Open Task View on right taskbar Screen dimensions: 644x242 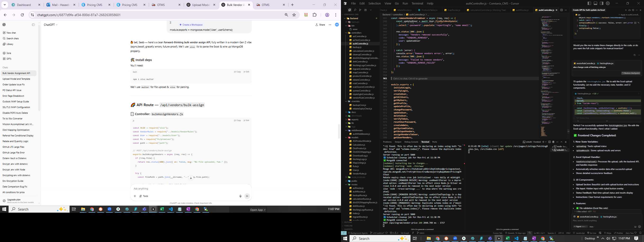point(415,238)
